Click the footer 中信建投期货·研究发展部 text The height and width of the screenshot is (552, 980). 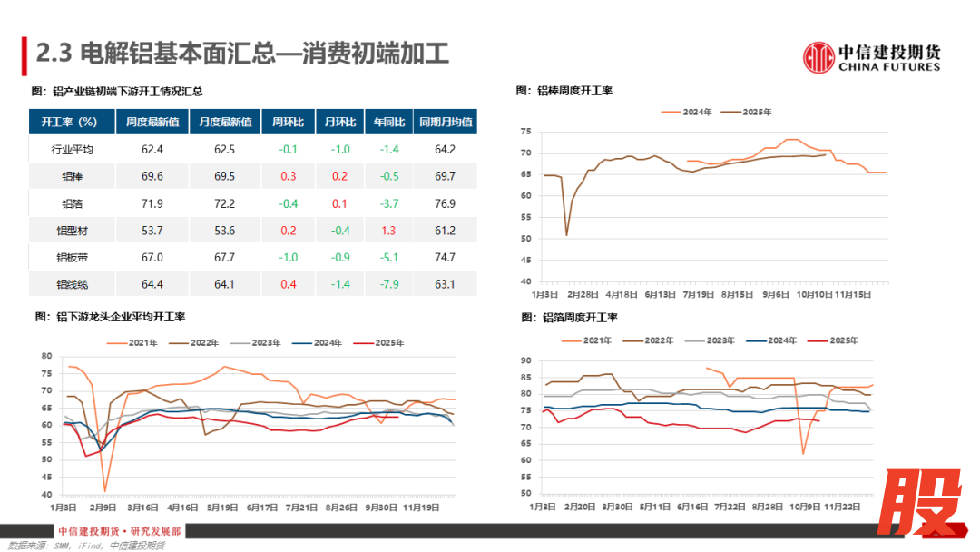coord(119,531)
